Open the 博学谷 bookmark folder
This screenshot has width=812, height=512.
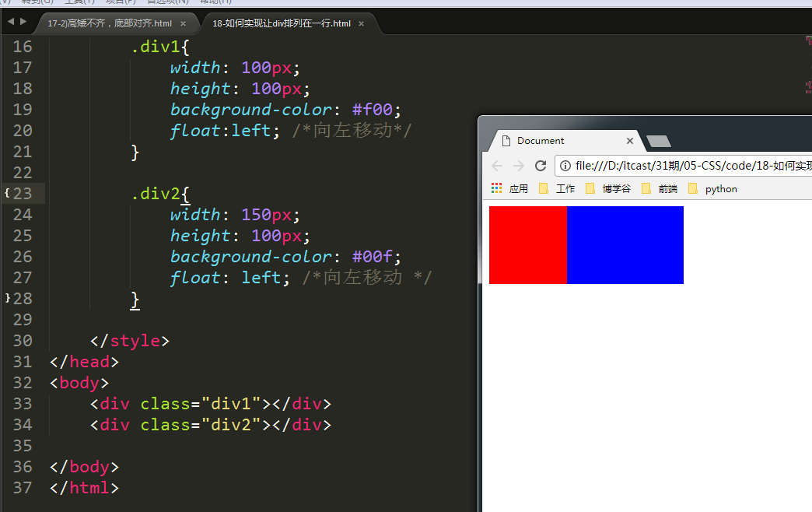(608, 188)
